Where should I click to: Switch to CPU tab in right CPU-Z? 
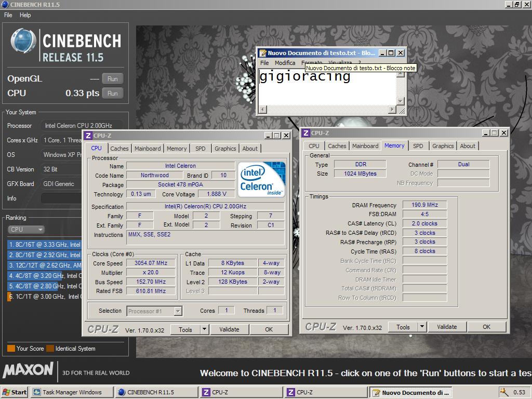click(314, 146)
